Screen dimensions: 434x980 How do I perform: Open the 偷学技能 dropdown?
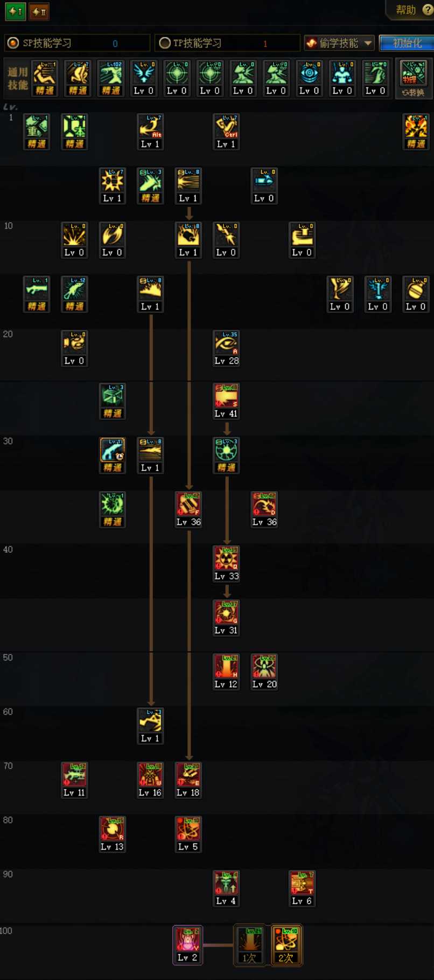click(x=339, y=43)
